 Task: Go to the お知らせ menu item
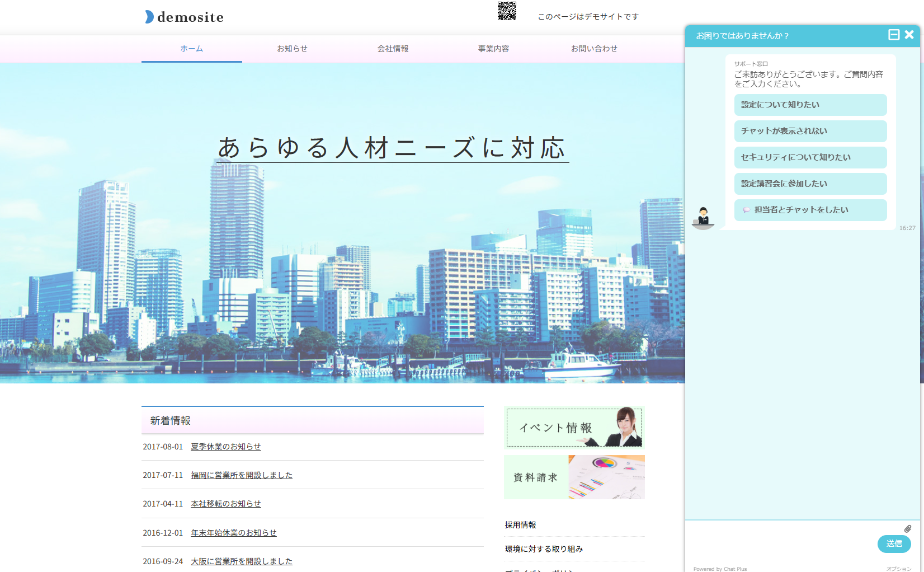point(292,49)
